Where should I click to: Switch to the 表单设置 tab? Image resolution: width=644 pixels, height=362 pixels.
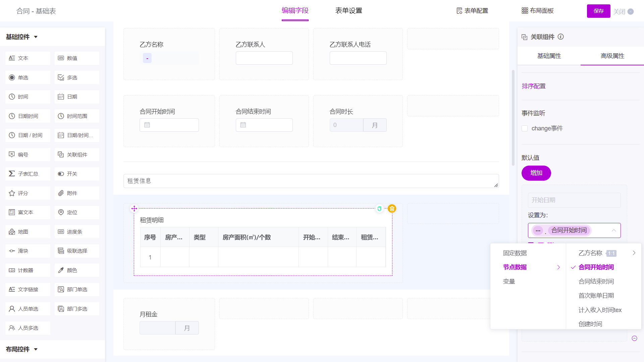click(x=349, y=11)
